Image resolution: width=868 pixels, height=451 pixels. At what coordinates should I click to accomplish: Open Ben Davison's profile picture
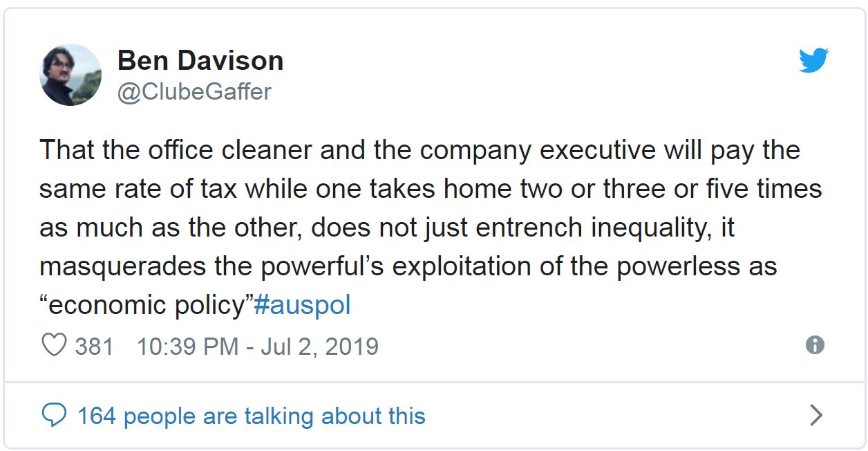click(x=70, y=75)
